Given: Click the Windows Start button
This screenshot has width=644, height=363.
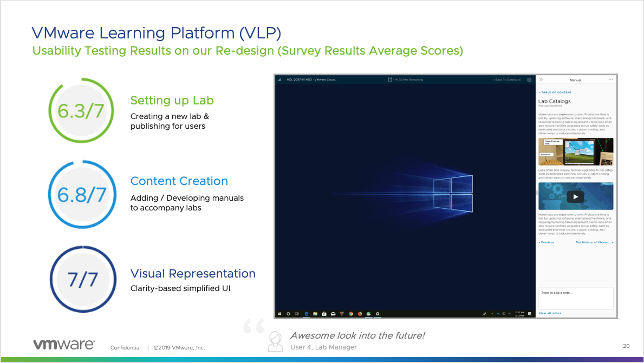Looking at the screenshot, I should coord(280,313).
